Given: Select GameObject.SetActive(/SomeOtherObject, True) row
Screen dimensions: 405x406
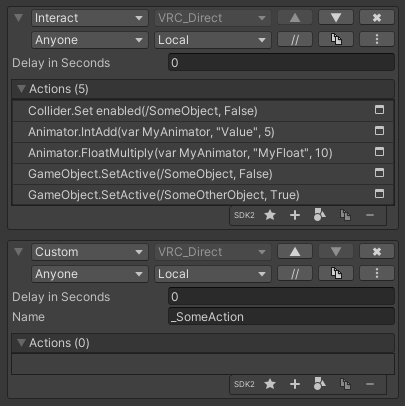Looking at the screenshot, I should [203, 195].
